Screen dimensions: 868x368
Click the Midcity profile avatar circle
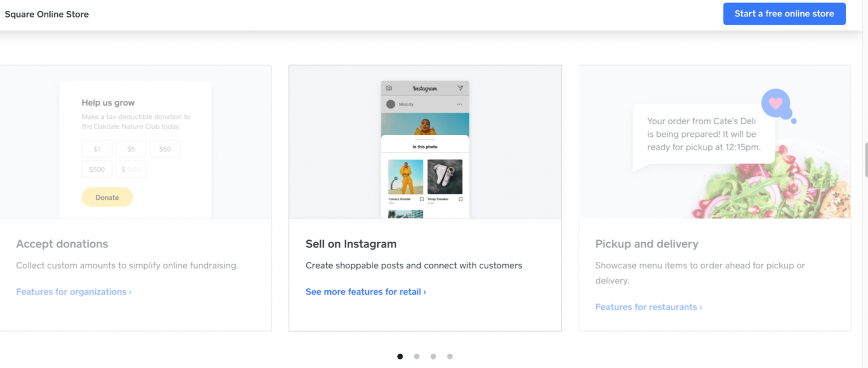[391, 104]
